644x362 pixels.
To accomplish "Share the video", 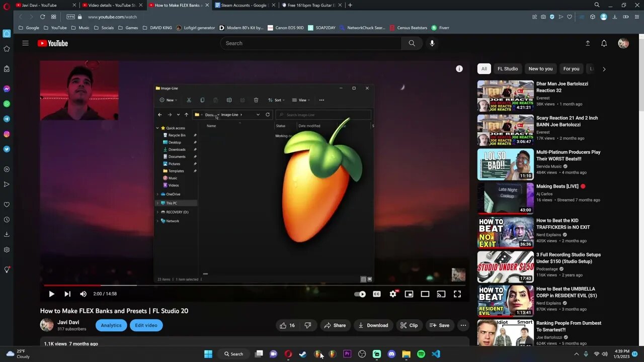I will [x=335, y=325].
